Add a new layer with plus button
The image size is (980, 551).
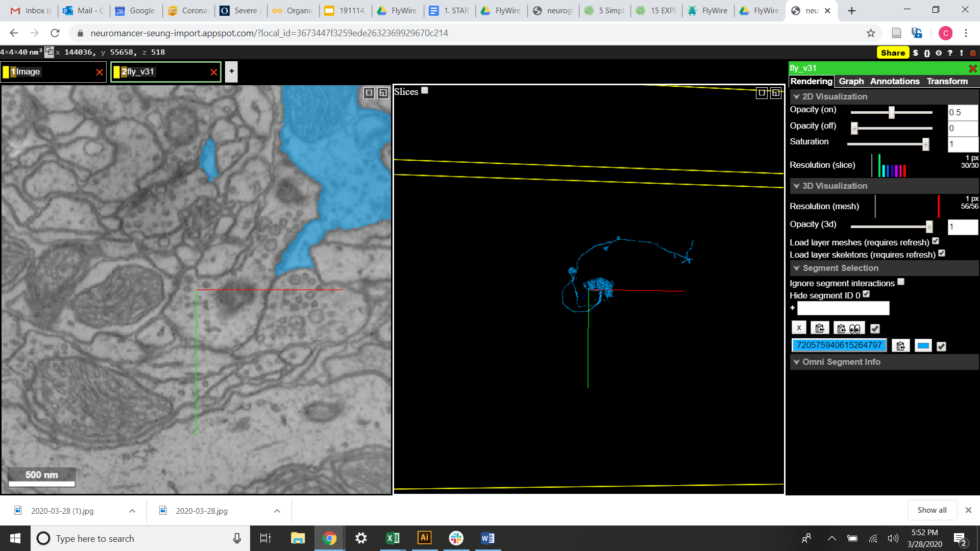tap(231, 71)
